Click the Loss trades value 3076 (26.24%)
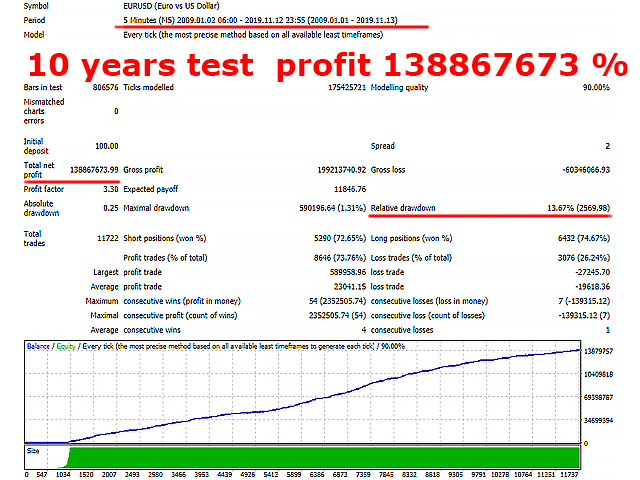 tap(584, 258)
